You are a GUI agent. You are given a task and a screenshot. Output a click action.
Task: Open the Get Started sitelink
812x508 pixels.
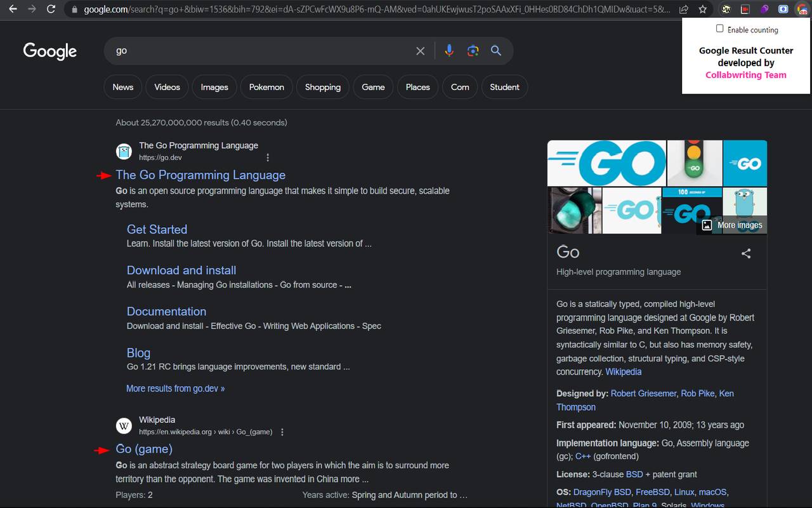pos(157,229)
